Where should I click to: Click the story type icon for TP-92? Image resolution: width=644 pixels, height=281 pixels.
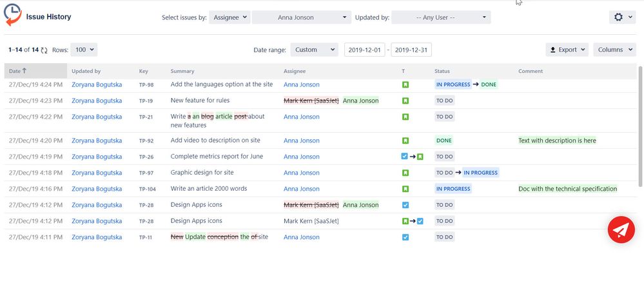click(x=405, y=140)
